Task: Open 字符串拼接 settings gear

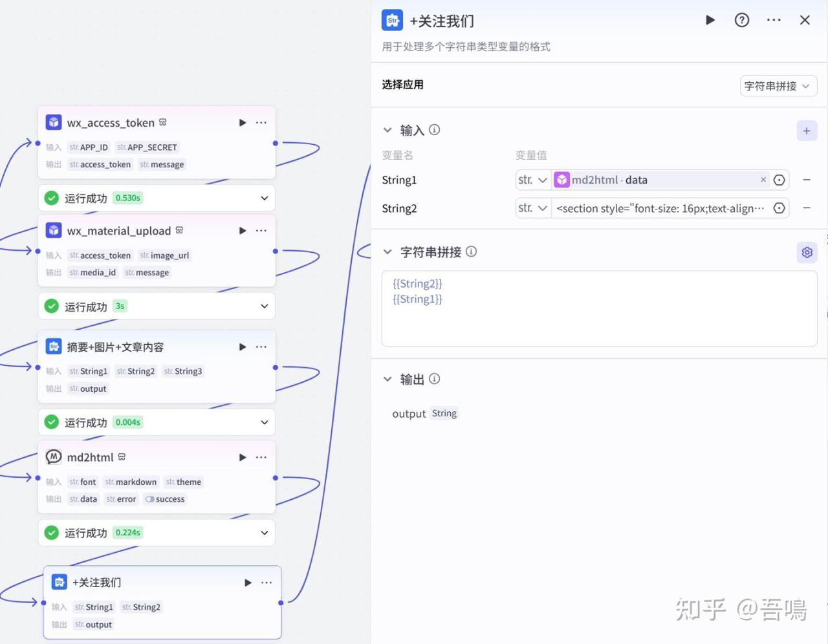Action: (807, 252)
